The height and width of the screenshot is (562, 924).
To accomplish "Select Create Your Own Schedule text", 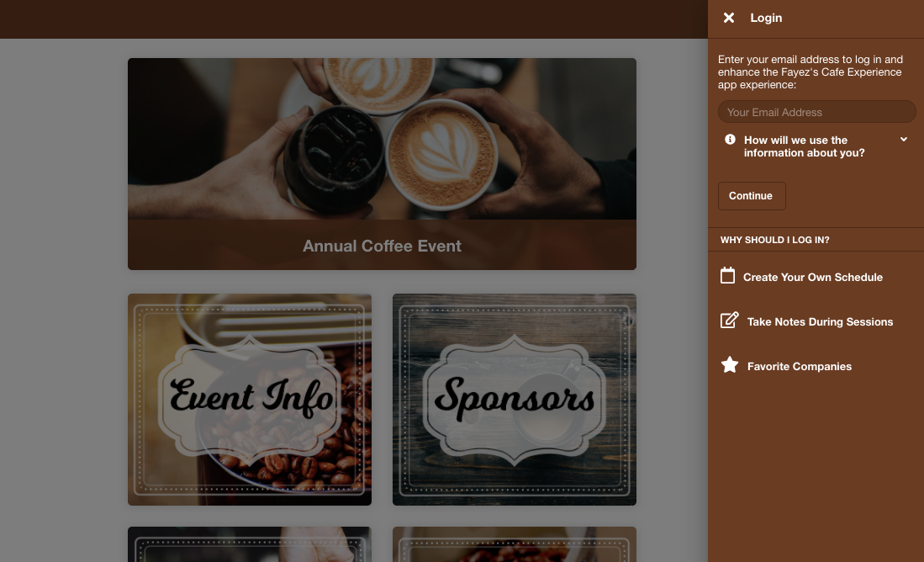I will coord(813,277).
